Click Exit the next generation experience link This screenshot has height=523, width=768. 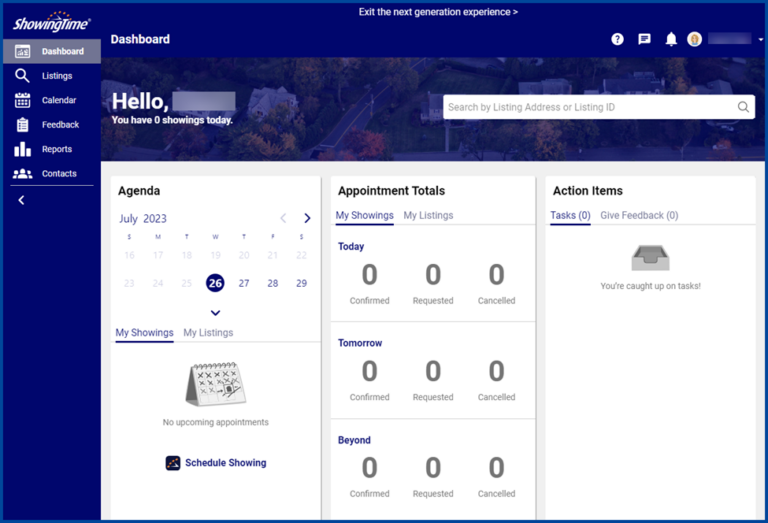pyautogui.click(x=438, y=12)
